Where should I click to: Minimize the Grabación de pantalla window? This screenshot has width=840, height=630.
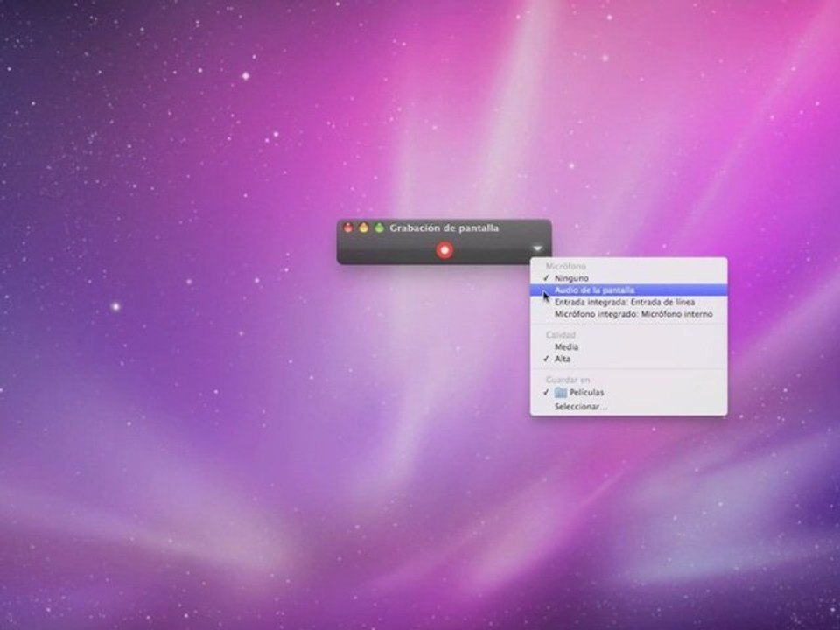[364, 227]
